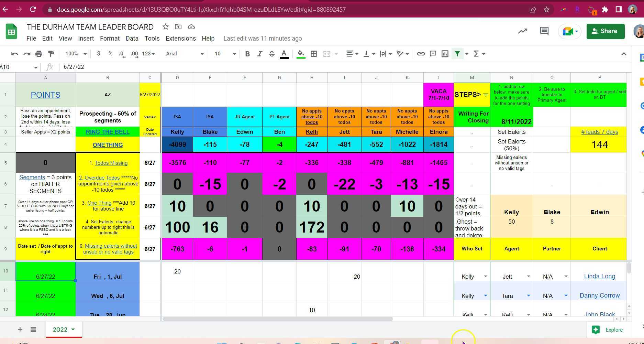Open the Extensions menu
The height and width of the screenshot is (344, 644).
coord(180,38)
